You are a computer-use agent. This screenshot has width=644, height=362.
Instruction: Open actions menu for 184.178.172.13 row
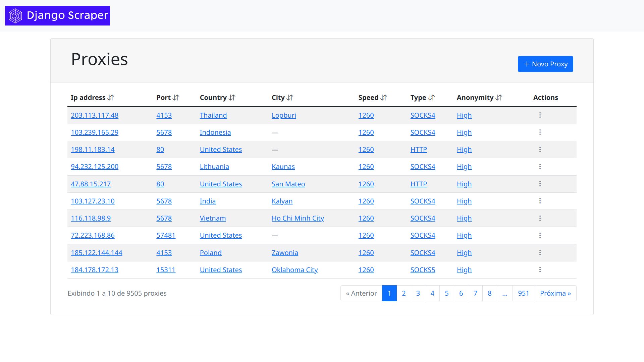[x=540, y=269]
